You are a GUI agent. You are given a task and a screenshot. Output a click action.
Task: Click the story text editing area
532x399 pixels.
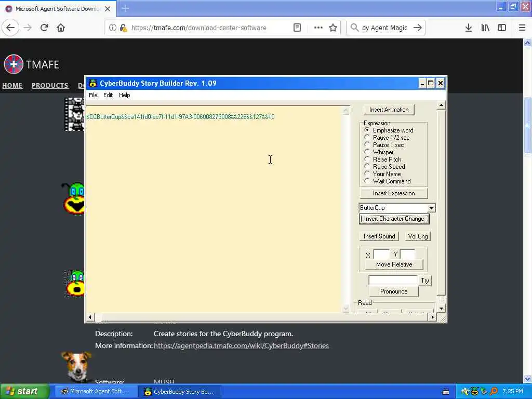pos(214,209)
